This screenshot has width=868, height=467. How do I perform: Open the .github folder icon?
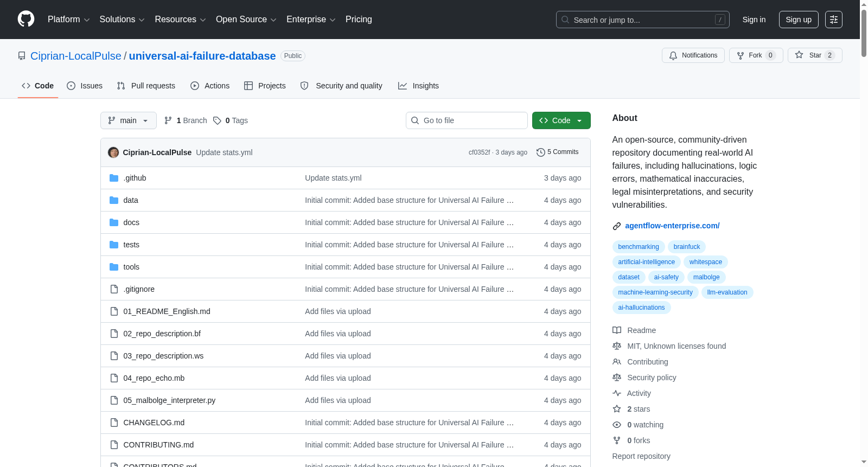[x=114, y=178]
